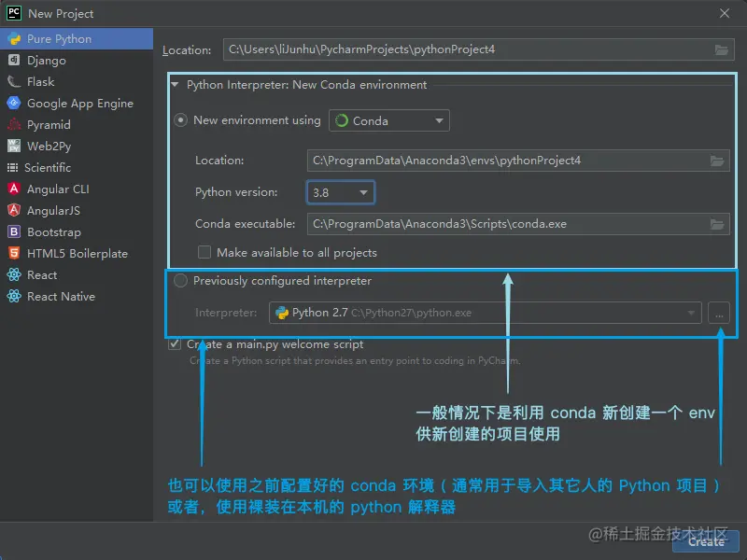
Task: Open the Interpreter Python 2.7 dropdown
Action: pos(485,313)
